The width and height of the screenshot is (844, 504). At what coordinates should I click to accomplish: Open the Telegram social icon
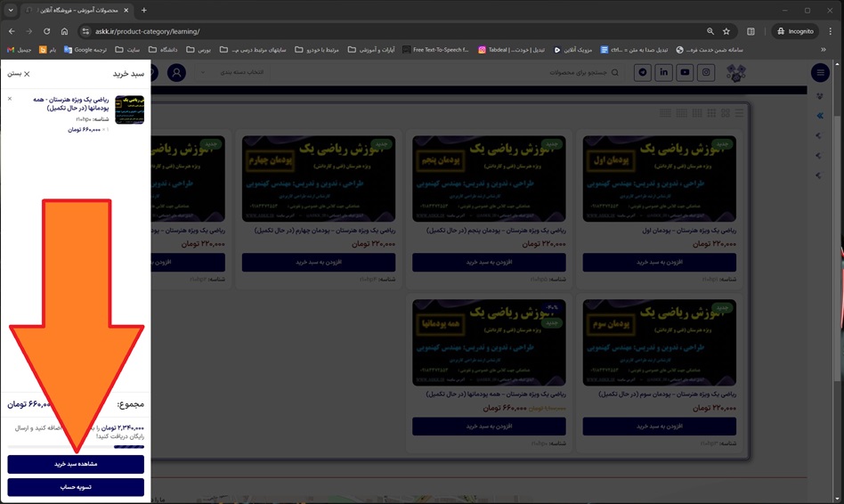[x=643, y=73]
